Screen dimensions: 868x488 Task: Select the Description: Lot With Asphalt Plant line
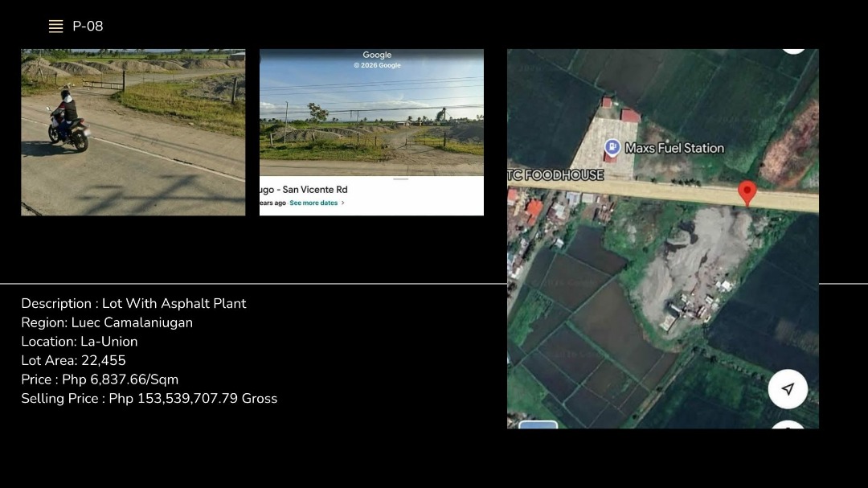tap(133, 304)
